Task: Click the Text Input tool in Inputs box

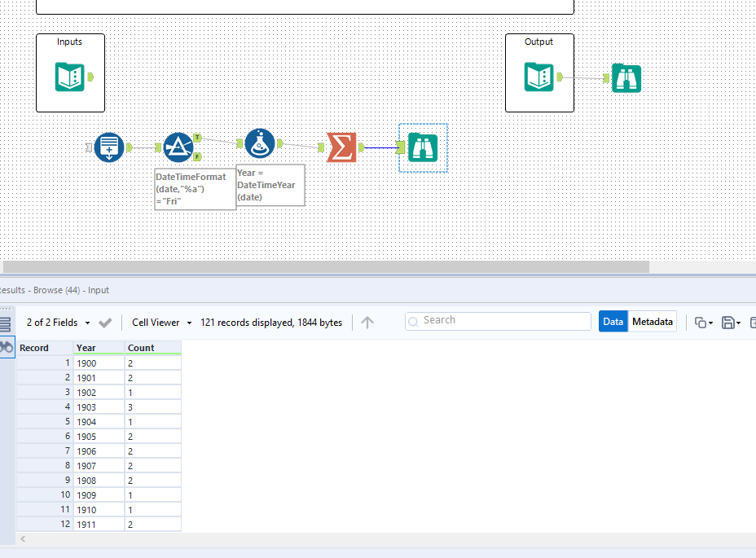Action: pos(69,77)
